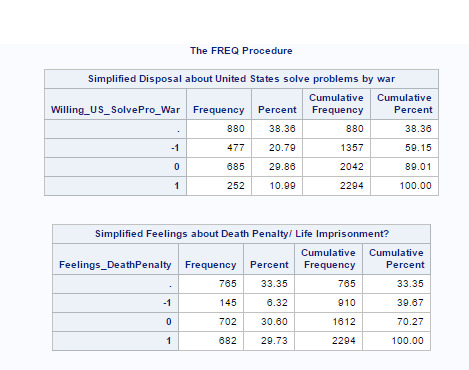Click Percent header in the war table

(277, 104)
